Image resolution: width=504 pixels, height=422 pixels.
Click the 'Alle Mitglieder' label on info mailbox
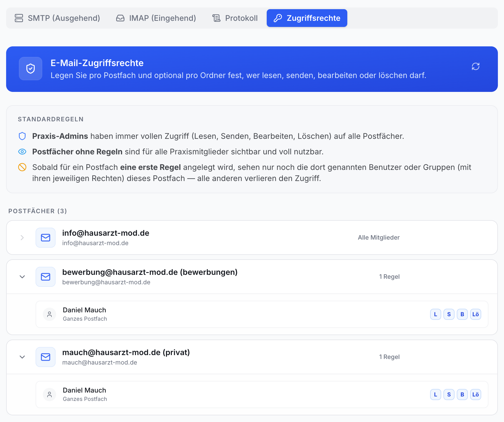coord(379,237)
